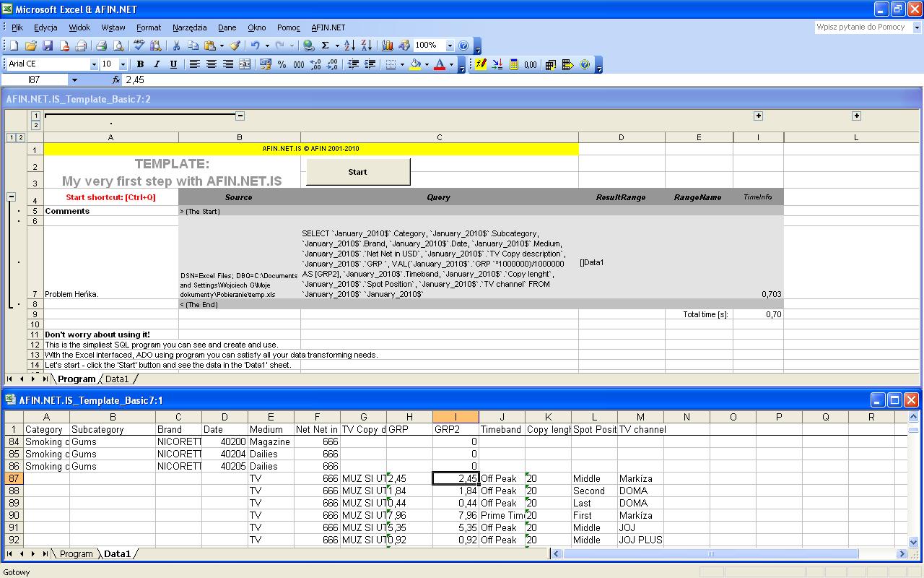Click the Paste clipboard icon
The width and height of the screenshot is (924, 578).
coord(209,46)
